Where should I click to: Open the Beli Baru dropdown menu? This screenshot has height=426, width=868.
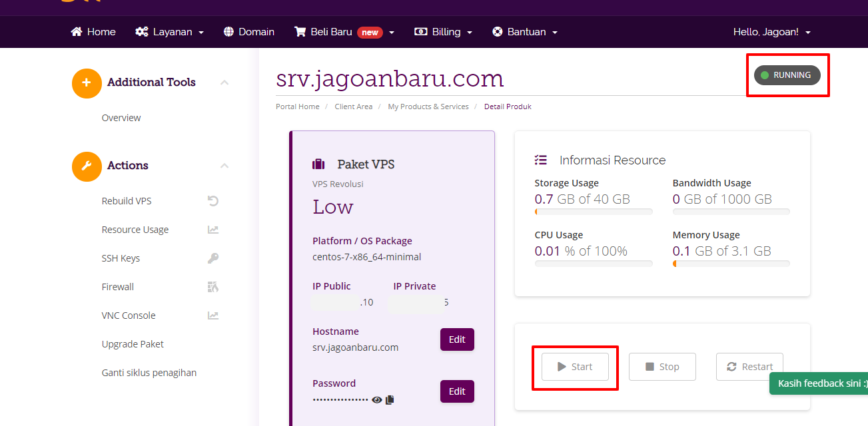click(344, 32)
